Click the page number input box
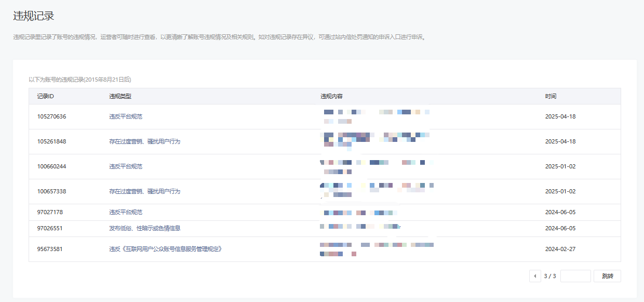Screen dimensions: 644x302 pos(575,276)
